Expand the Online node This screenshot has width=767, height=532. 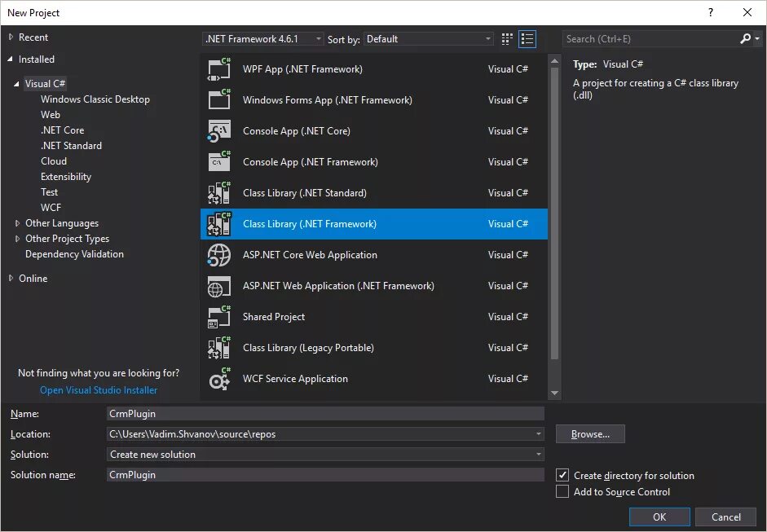[11, 278]
